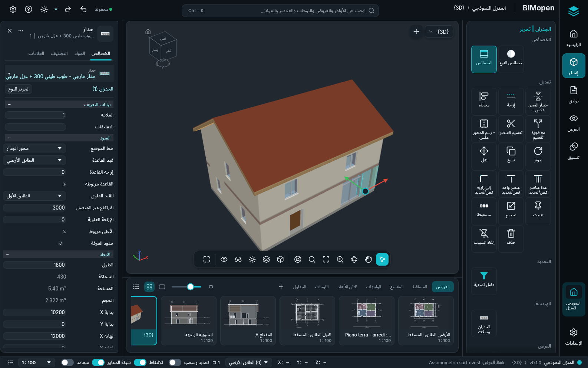Activate the تدوير (rotate) tool
This screenshot has height=368, width=588.
[x=538, y=156]
